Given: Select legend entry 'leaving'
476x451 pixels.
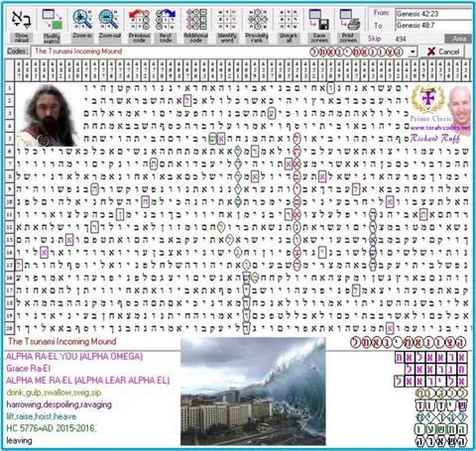Looking at the screenshot, I should point(19,441).
